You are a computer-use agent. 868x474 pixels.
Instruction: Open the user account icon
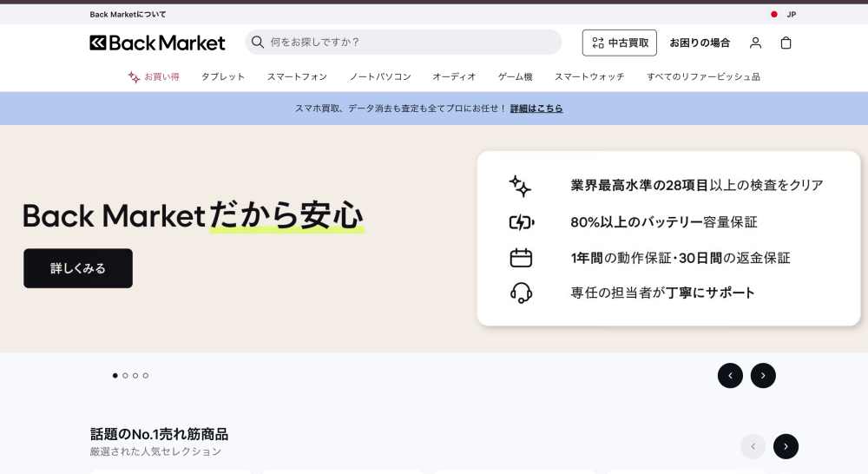click(x=755, y=43)
